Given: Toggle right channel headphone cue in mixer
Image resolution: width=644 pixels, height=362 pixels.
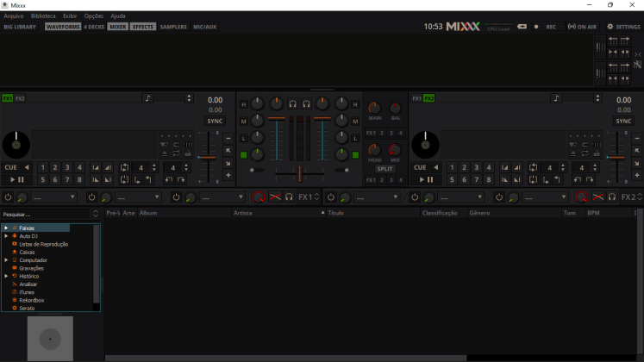Looking at the screenshot, I should tap(306, 104).
